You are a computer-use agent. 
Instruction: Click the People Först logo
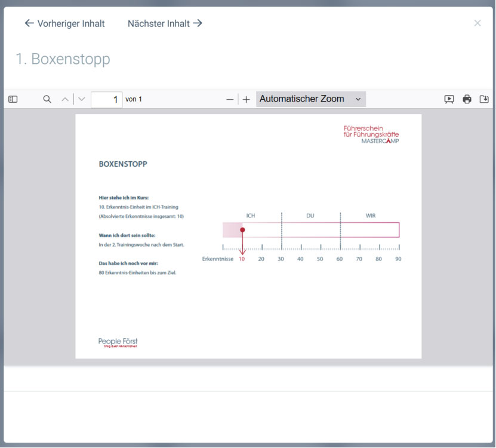pyautogui.click(x=118, y=342)
